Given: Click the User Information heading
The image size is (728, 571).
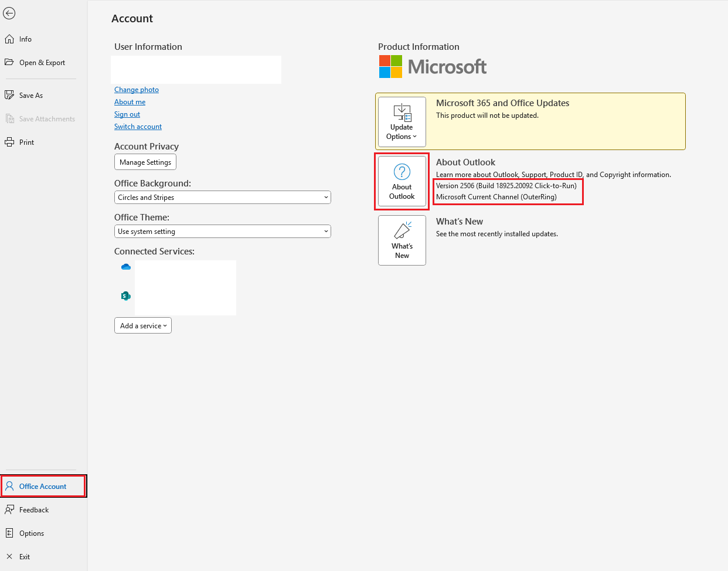Looking at the screenshot, I should (x=148, y=47).
